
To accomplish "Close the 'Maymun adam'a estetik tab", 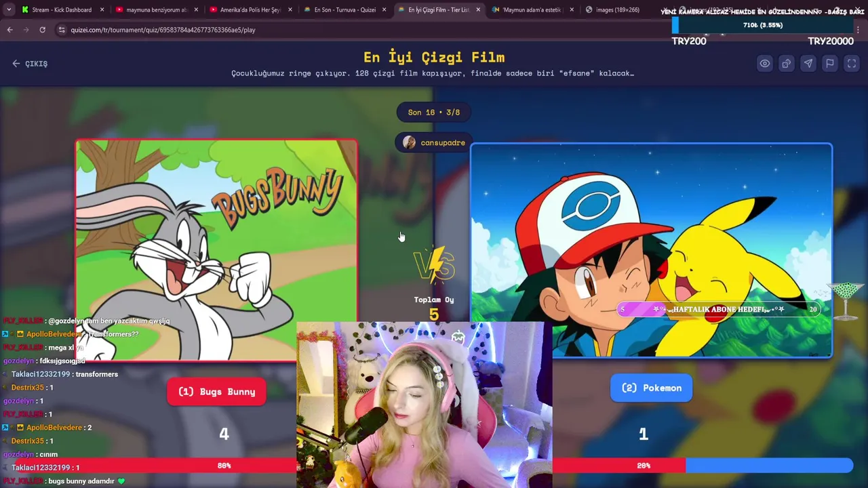I will (572, 9).
